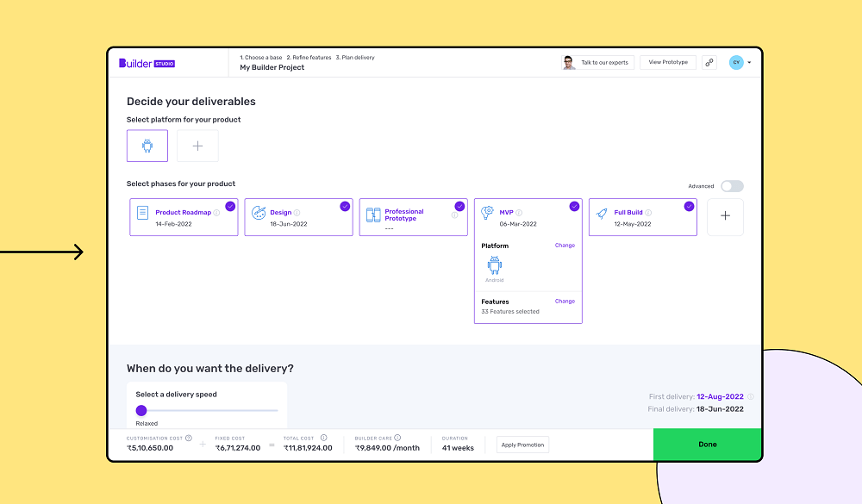862x504 pixels.
Task: Click the expert's photo in header
Action: pos(568,62)
